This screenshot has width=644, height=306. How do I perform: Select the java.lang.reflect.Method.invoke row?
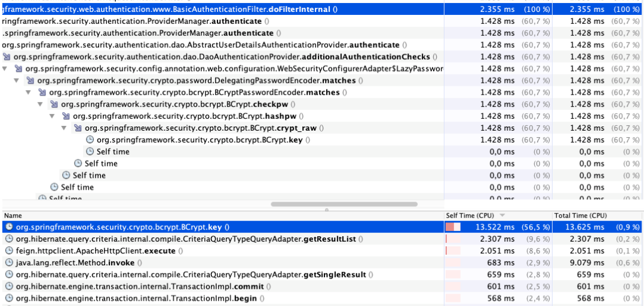[322, 262]
